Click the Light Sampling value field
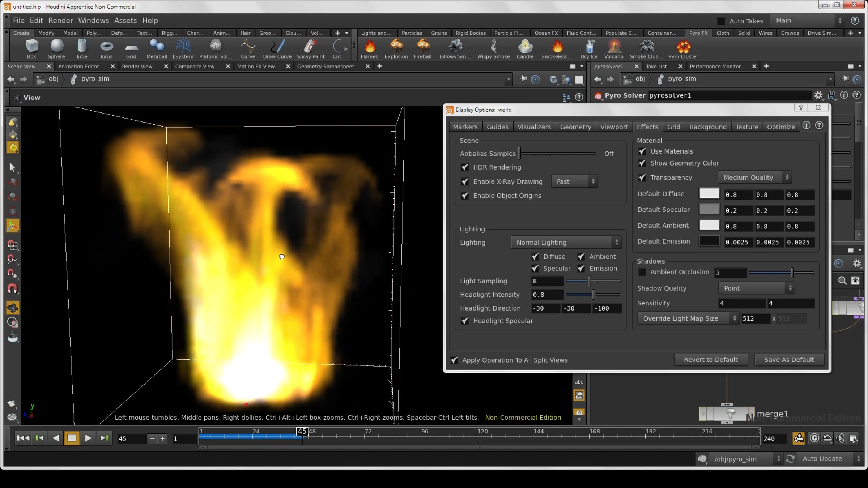The height and width of the screenshot is (488, 868). [x=547, y=281]
